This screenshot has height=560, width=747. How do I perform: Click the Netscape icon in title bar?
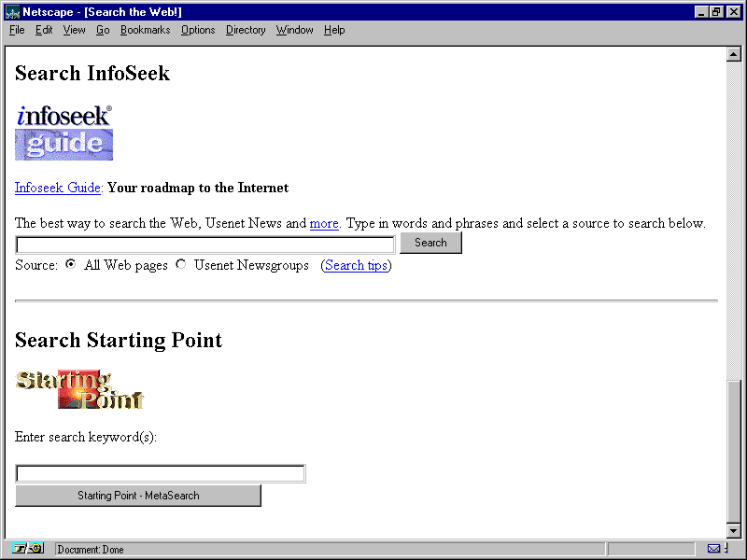pyautogui.click(x=12, y=11)
